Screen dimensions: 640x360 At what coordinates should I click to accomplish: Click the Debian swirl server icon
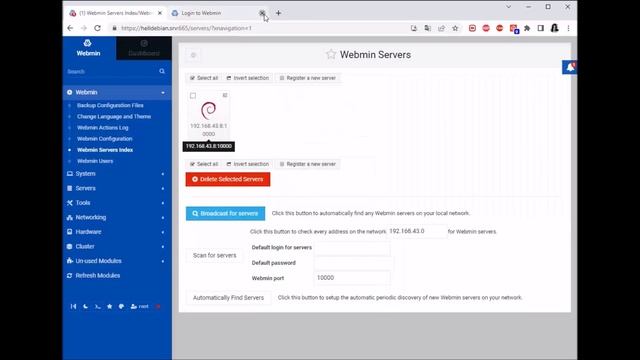pos(209,110)
